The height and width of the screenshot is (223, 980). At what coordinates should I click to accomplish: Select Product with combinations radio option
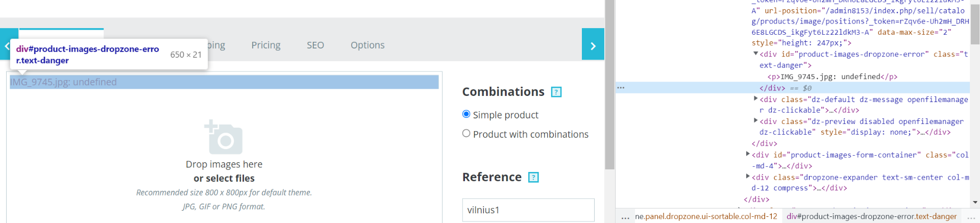coord(466,134)
